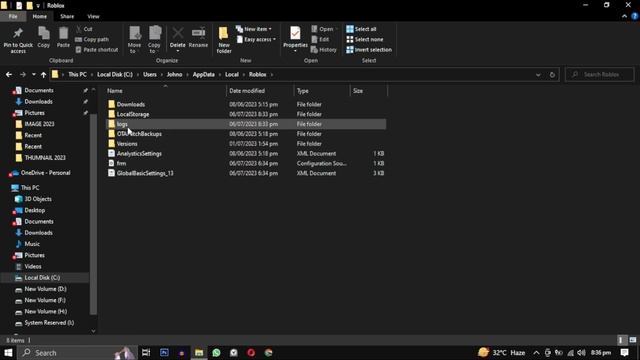Open the New item dropdown
The image size is (640, 360).
pyautogui.click(x=253, y=29)
